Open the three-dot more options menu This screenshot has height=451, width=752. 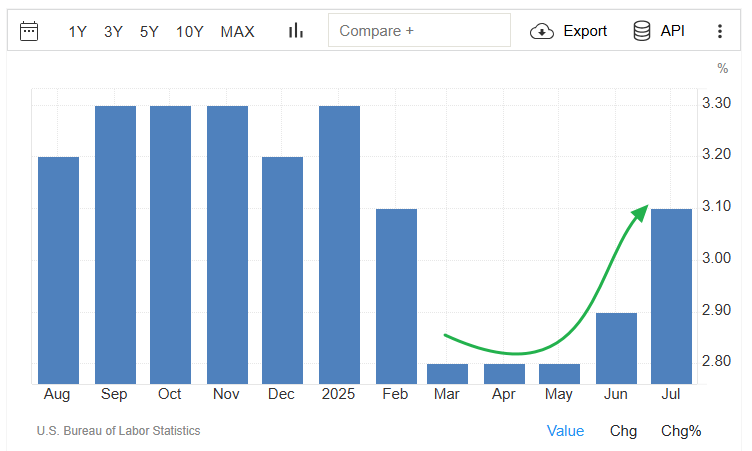(720, 31)
